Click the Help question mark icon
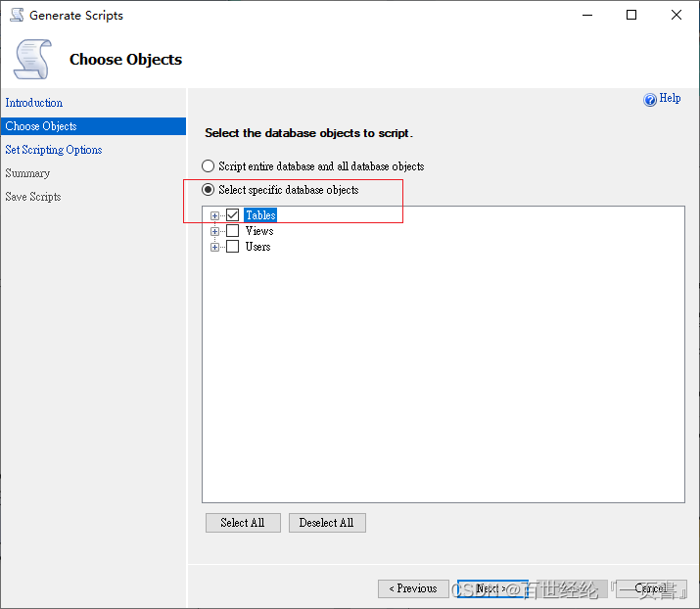 (x=649, y=99)
